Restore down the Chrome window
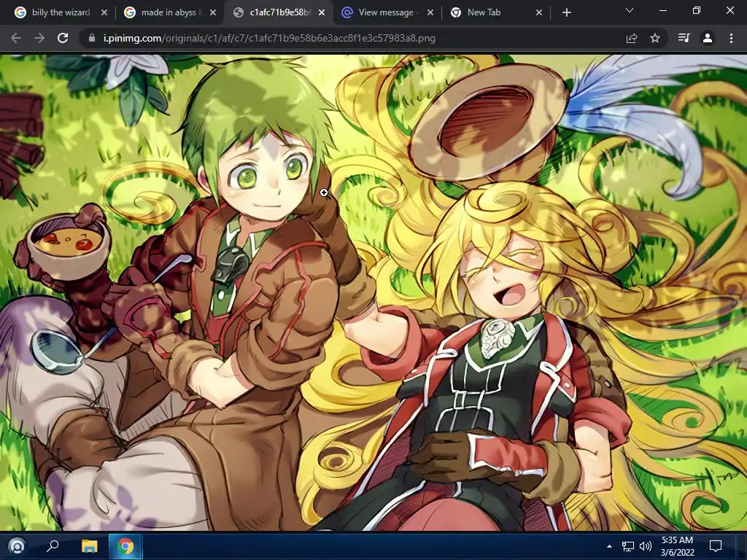 click(697, 10)
